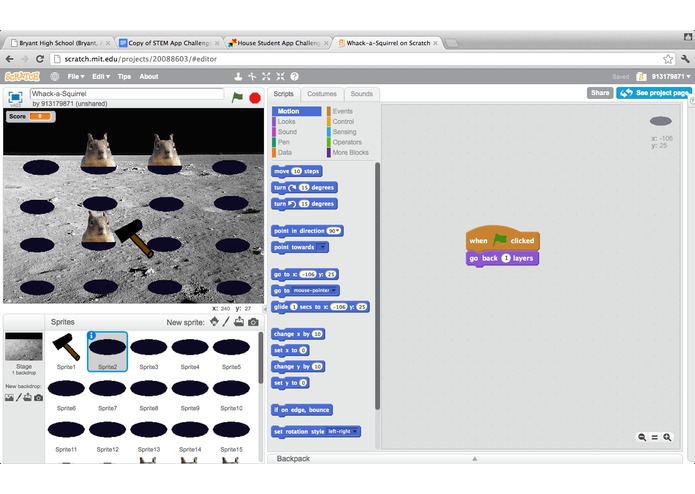The width and height of the screenshot is (695, 494).
Task: Open point towards block dropdown
Action: 322,247
